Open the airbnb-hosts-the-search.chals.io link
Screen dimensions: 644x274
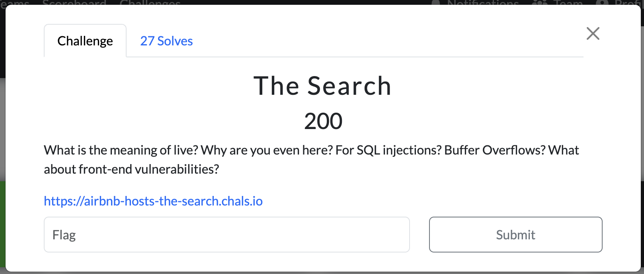pos(153,201)
